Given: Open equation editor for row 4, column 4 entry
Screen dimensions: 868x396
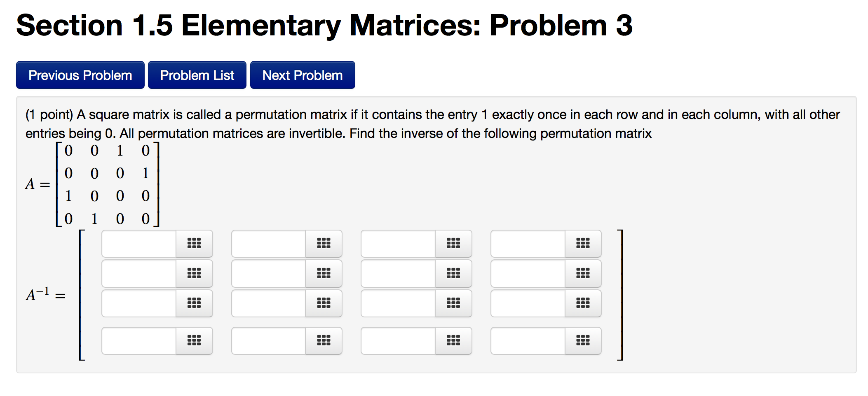Looking at the screenshot, I should pyautogui.click(x=583, y=340).
